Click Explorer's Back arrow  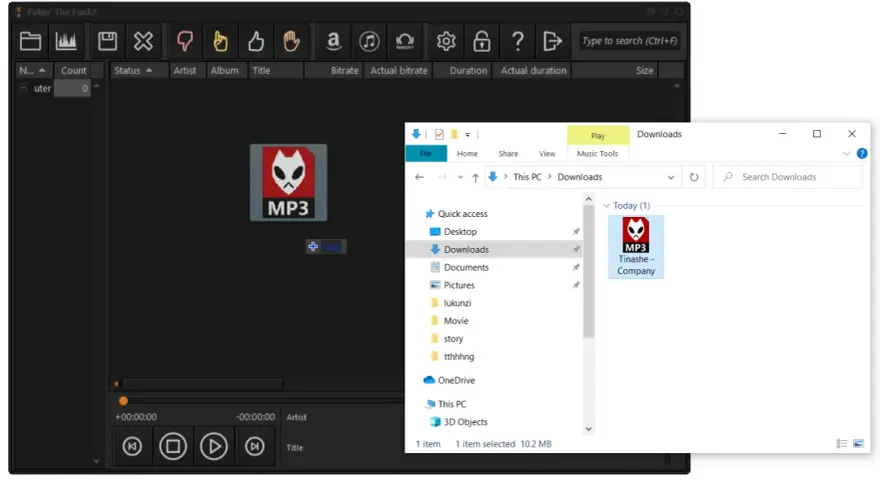tap(419, 177)
